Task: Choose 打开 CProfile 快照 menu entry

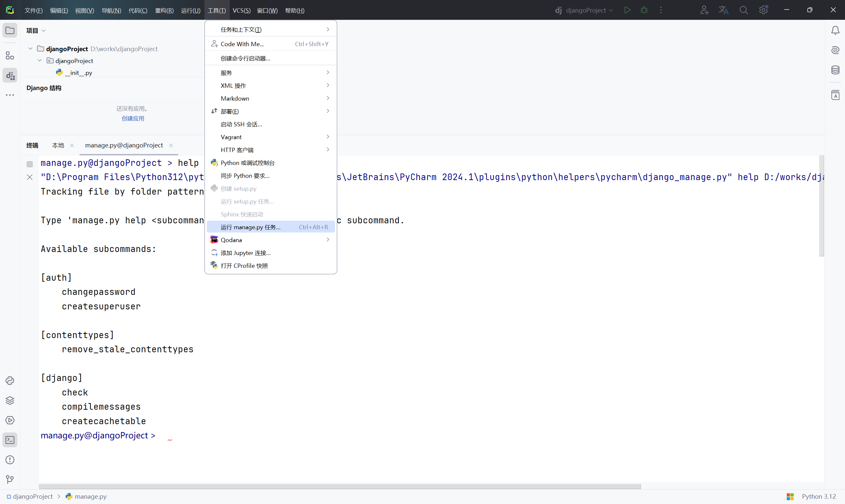Action: [x=270, y=266]
